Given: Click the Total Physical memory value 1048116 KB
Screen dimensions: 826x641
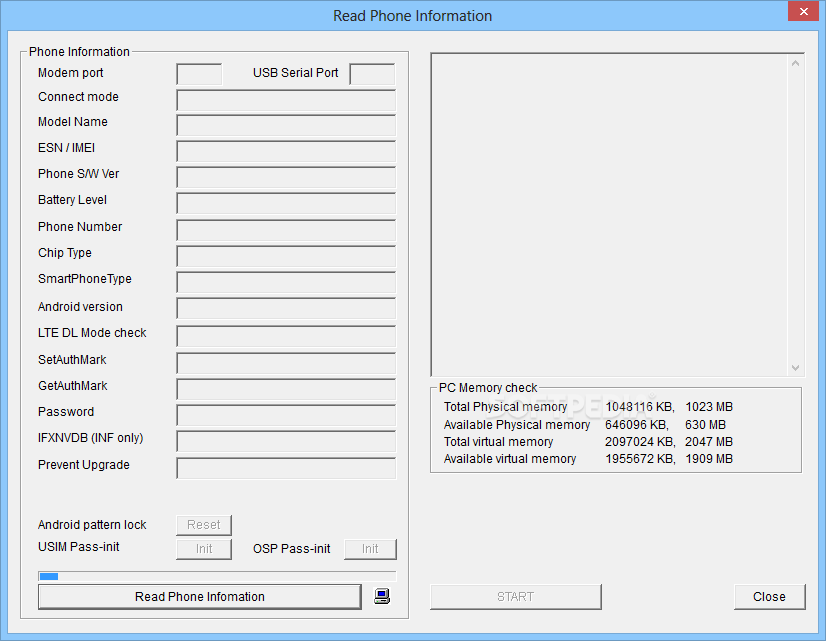Looking at the screenshot, I should coord(640,407).
